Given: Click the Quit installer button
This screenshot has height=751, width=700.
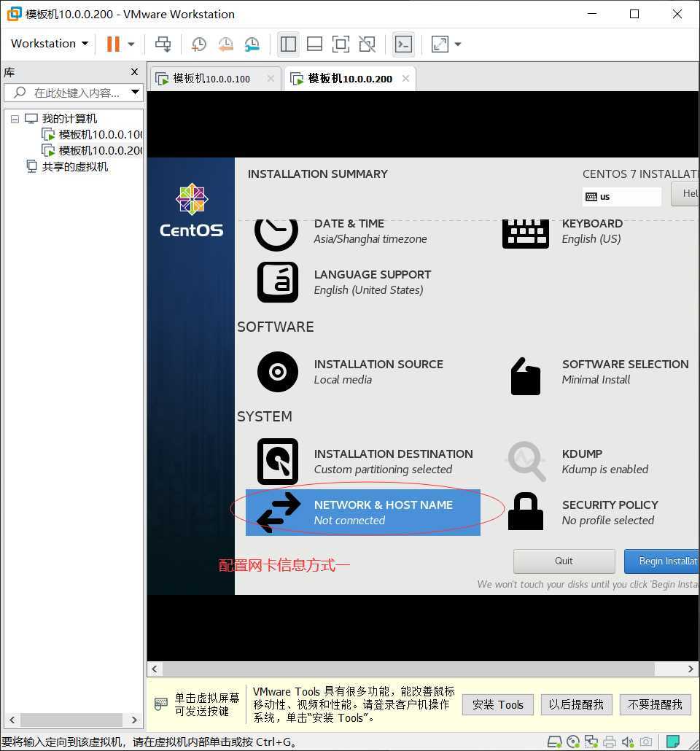Looking at the screenshot, I should click(564, 561).
